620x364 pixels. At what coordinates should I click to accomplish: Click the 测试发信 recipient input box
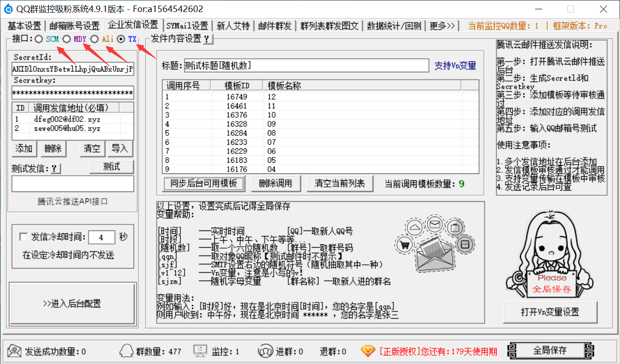(x=73, y=184)
